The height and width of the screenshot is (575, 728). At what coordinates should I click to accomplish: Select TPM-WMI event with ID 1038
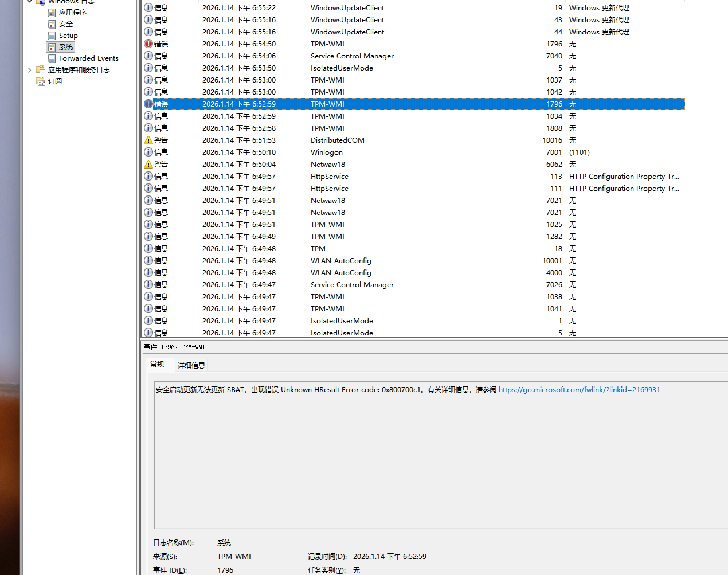[x=413, y=296]
